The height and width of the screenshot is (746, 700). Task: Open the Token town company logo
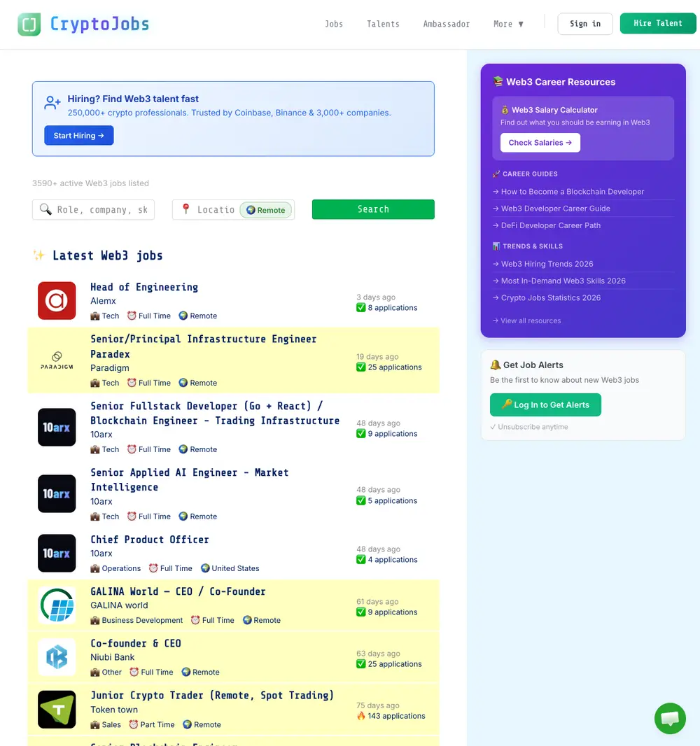coord(57,710)
